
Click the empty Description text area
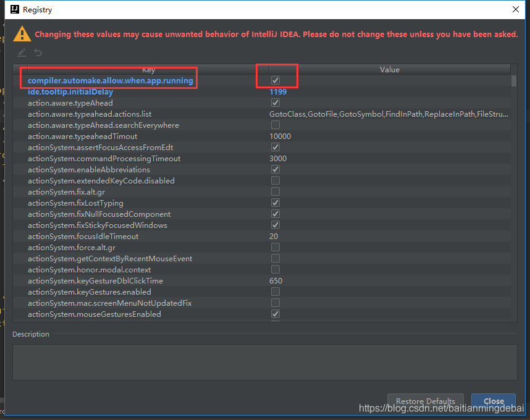point(265,362)
